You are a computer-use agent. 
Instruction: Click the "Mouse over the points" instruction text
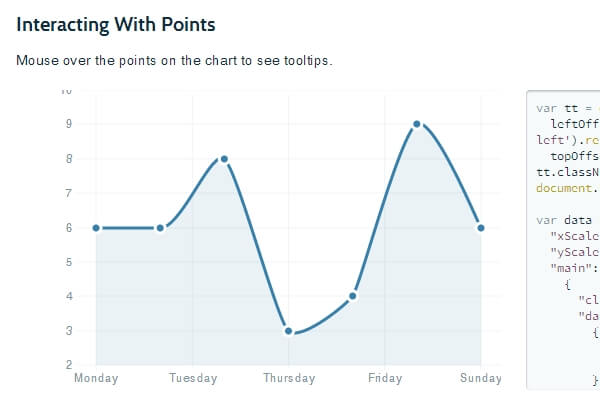[x=174, y=60]
